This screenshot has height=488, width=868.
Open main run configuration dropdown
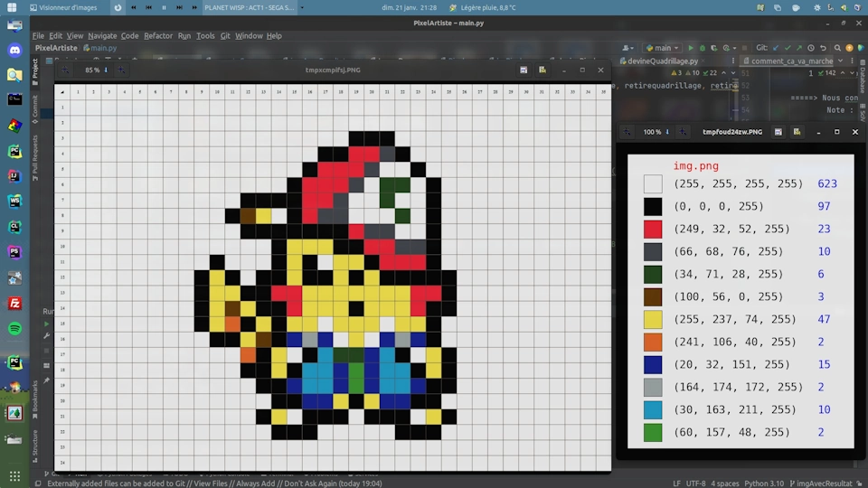[x=662, y=48]
